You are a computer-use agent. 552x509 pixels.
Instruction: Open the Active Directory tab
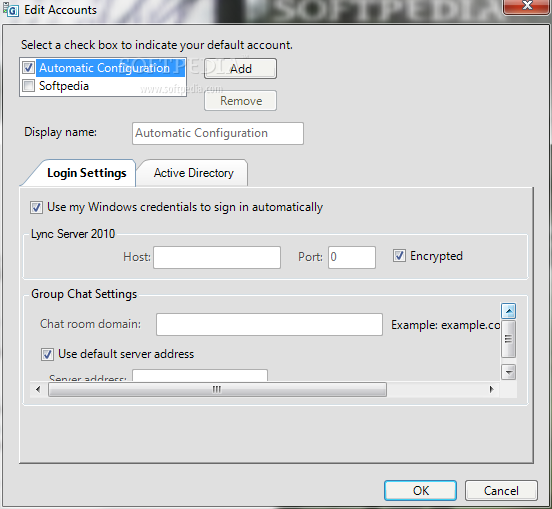coord(193,173)
